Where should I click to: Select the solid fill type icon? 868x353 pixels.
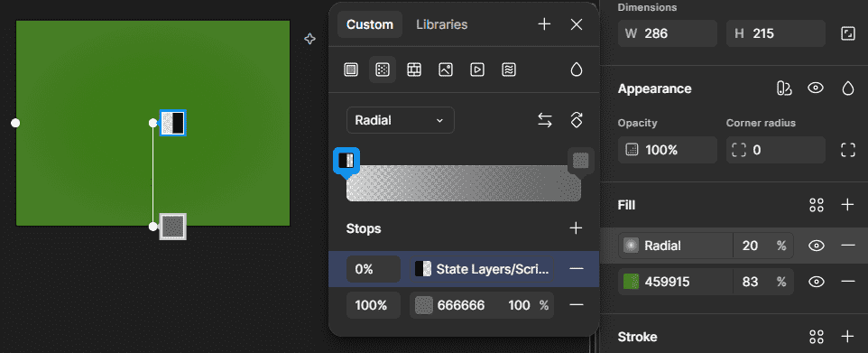tap(351, 70)
